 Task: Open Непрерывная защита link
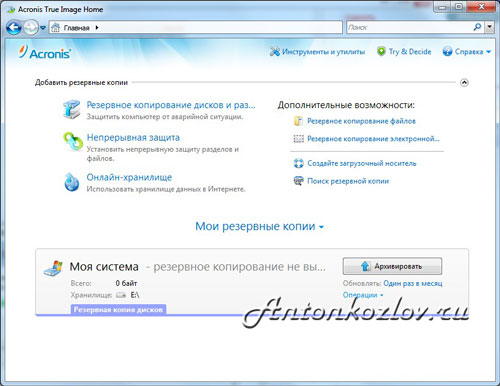click(x=133, y=137)
